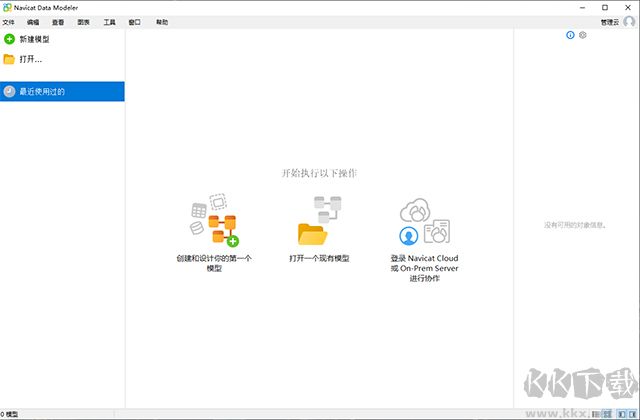Image resolution: width=640 pixels, height=420 pixels.
Task: Click the create first model diagram illustration
Action: coord(214,220)
